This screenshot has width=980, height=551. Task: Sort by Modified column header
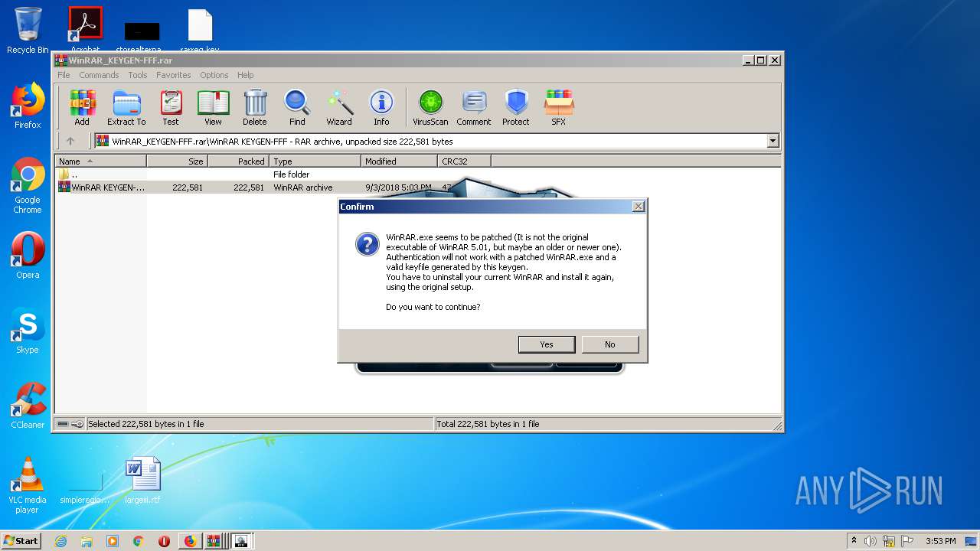[x=399, y=161]
